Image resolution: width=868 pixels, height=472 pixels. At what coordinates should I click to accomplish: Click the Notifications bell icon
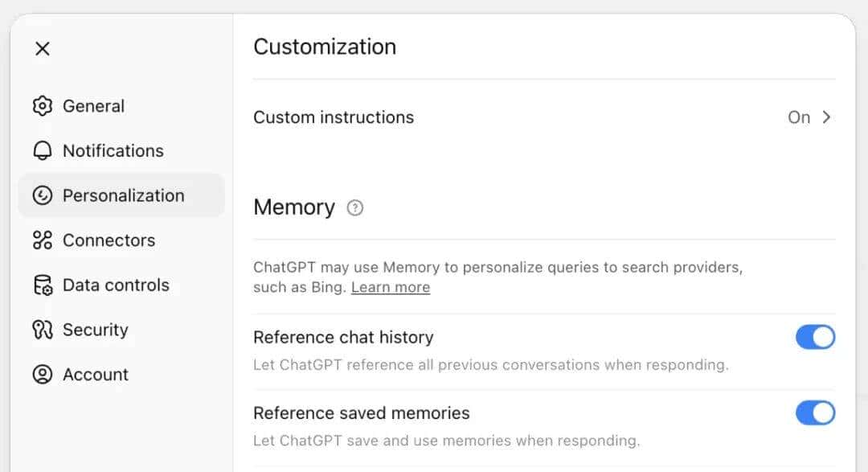coord(43,151)
